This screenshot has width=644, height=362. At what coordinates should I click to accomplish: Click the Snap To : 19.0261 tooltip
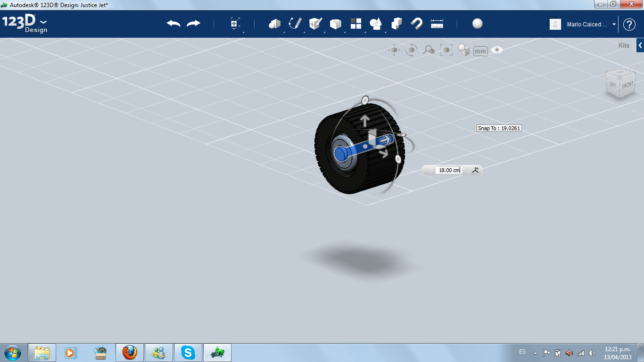click(x=499, y=128)
